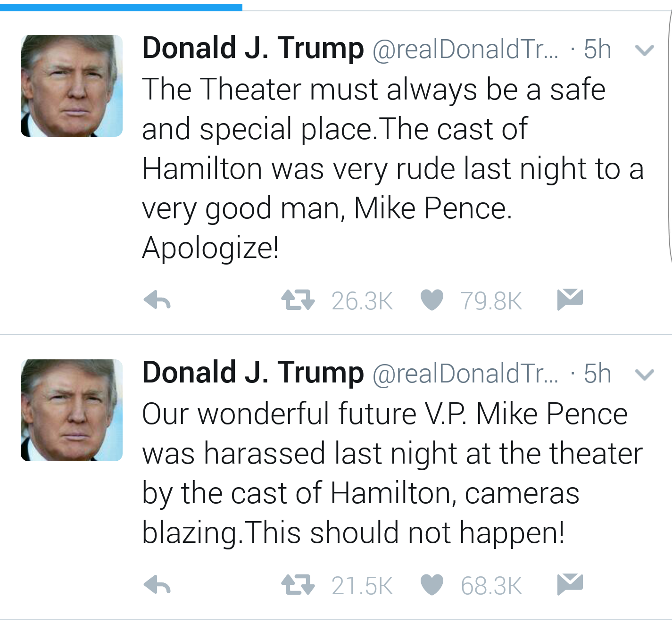Click the @realDonaldTr... handle in the first tweet
Viewport: 672px width, 623px height.
coord(465,50)
